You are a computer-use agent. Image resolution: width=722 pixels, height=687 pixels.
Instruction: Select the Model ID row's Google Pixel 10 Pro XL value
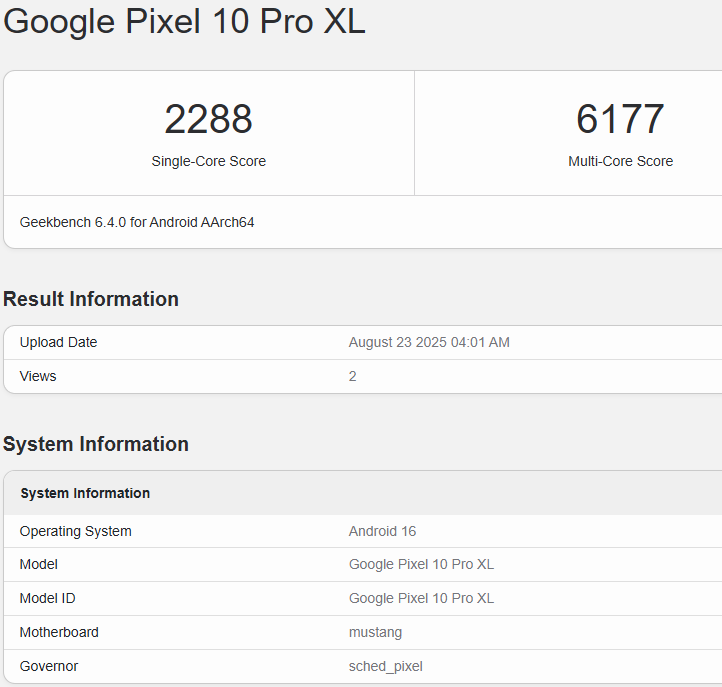coord(421,599)
